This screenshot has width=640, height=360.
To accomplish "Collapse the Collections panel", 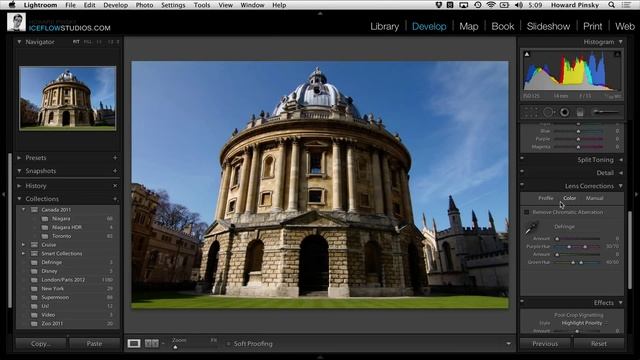I will pos(19,199).
